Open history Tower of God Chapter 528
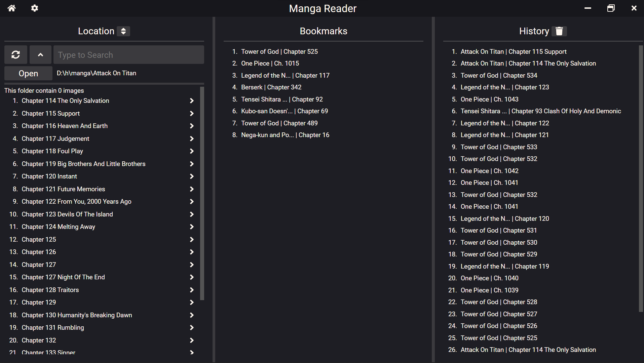 [x=499, y=302]
